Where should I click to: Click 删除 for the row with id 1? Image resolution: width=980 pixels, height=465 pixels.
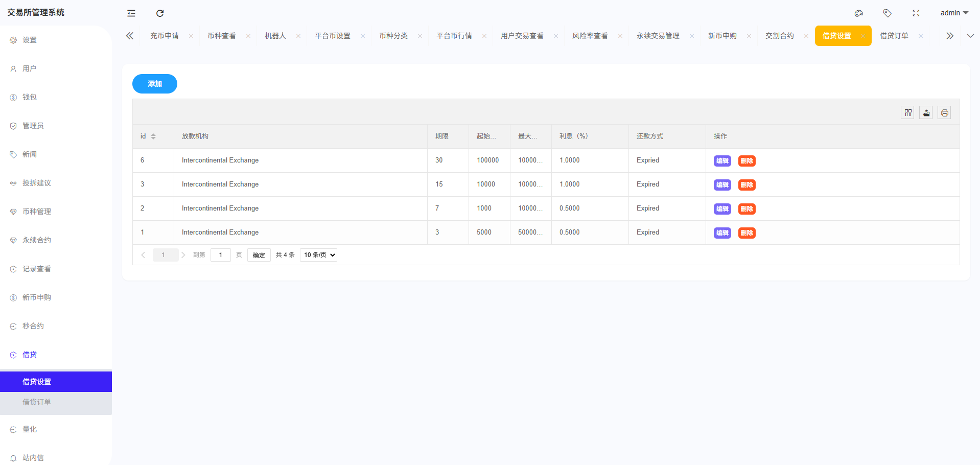click(x=746, y=233)
